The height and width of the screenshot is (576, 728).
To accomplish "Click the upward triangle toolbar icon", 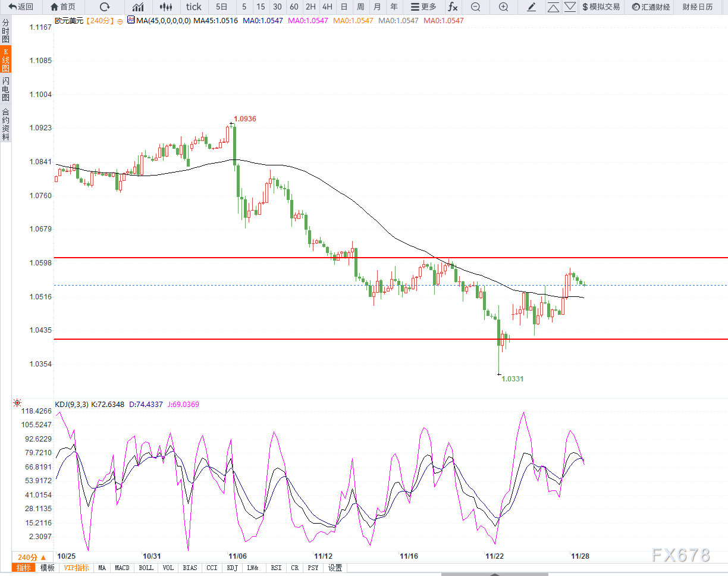I will (553, 7).
